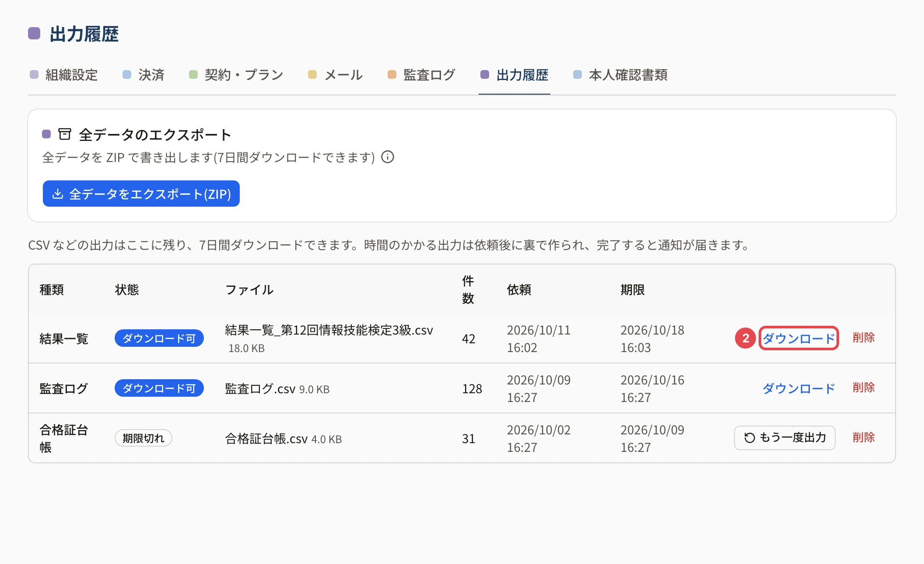Delete the 監査ログ export row
924x564 pixels.
pyautogui.click(x=864, y=388)
